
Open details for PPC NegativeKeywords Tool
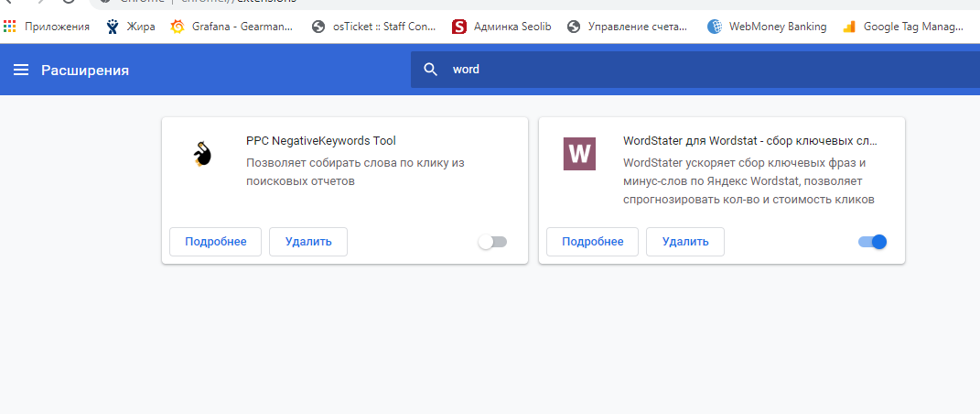pyautogui.click(x=216, y=242)
